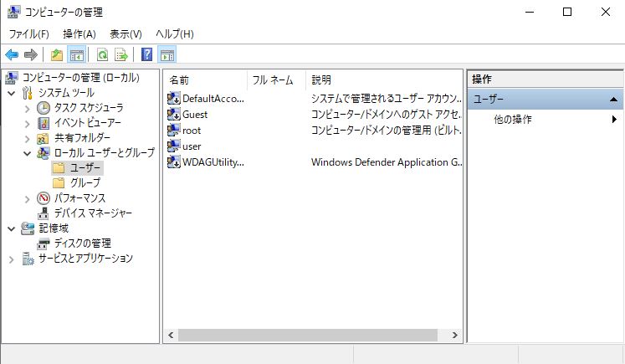Select the DefaultAcco... name text
Viewport: 625px width, 364px height.
point(213,99)
